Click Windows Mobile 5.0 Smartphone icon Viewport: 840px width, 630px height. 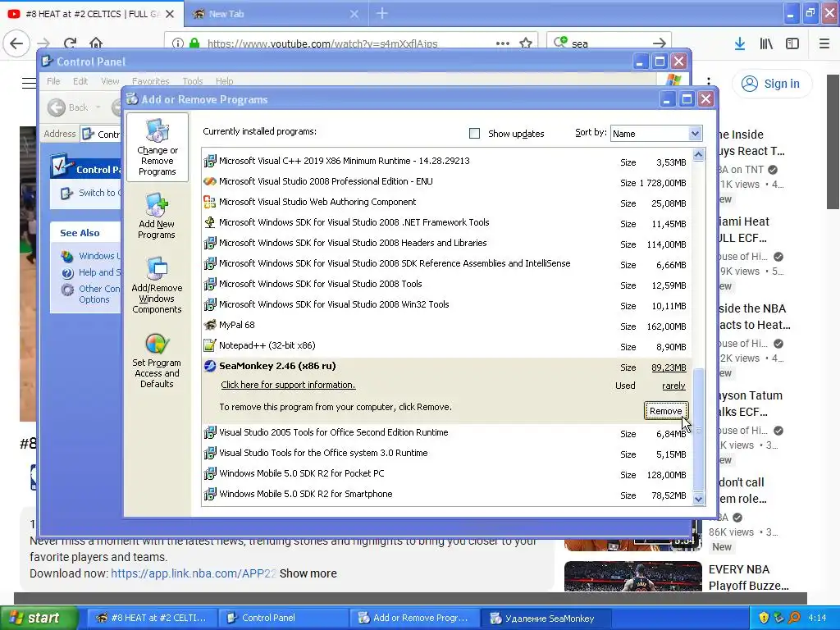[210, 494]
